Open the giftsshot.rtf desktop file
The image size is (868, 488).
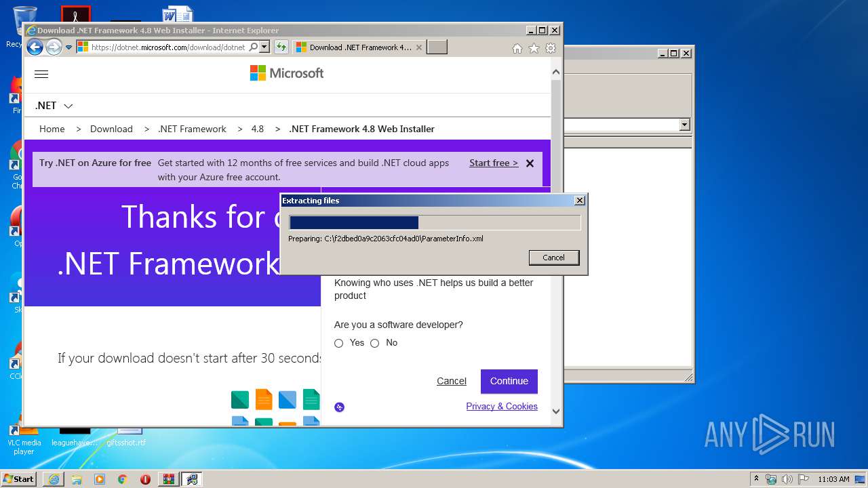click(126, 437)
